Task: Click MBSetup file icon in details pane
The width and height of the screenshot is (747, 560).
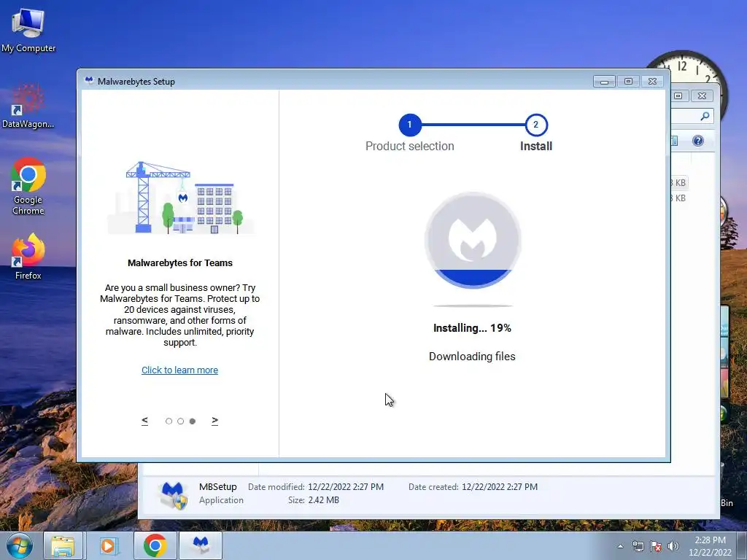Action: 173,495
